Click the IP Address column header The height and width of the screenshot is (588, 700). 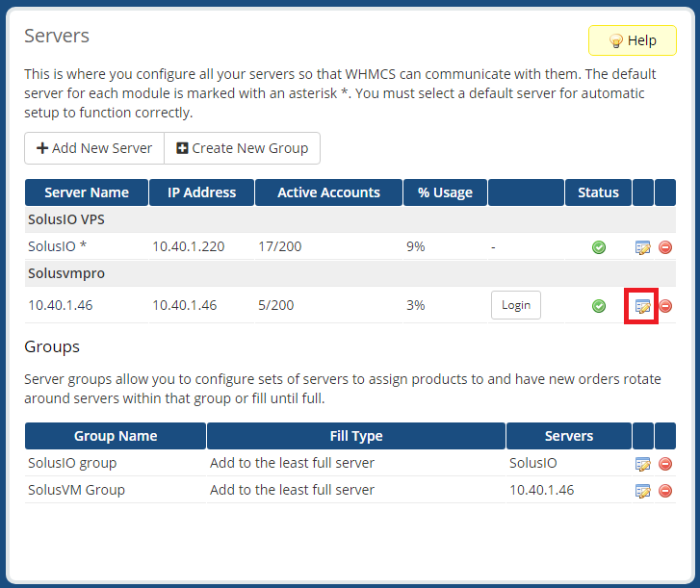click(x=202, y=192)
